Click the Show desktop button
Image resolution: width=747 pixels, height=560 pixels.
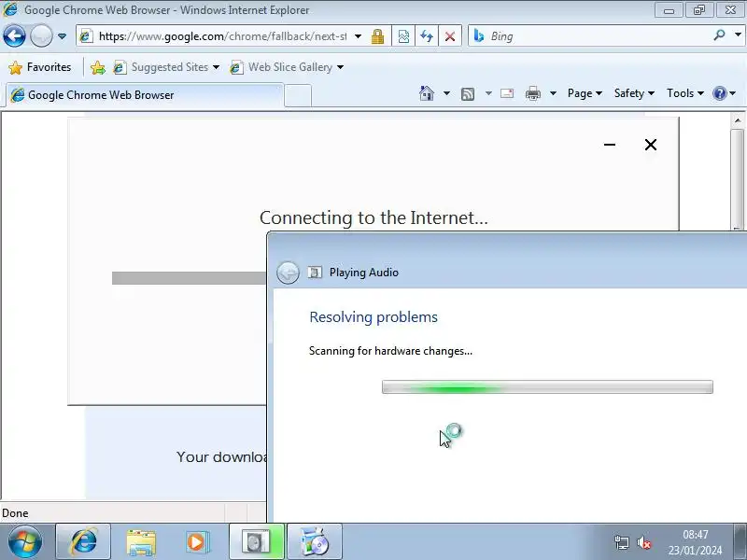coord(740,541)
